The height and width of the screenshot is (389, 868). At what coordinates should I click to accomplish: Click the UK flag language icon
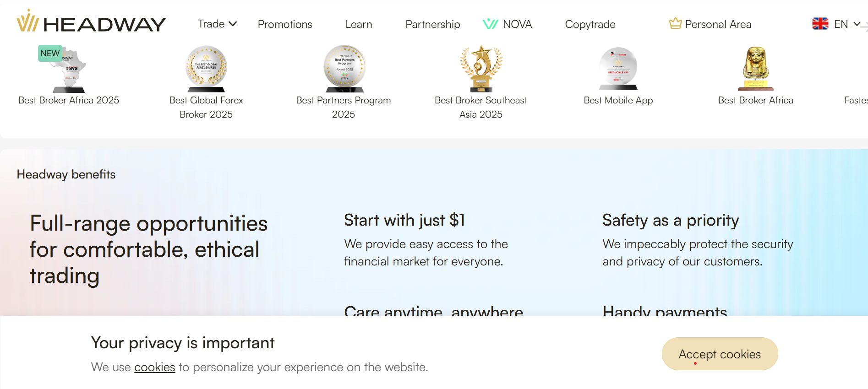pyautogui.click(x=819, y=24)
